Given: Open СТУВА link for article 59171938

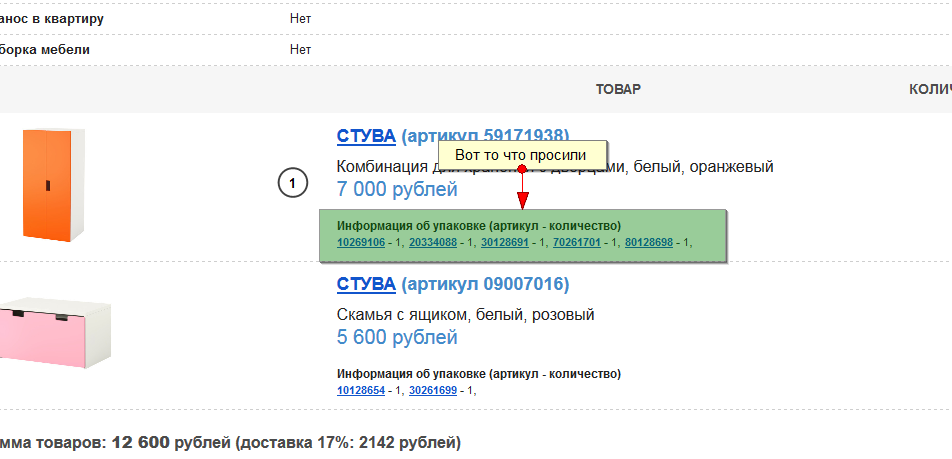Looking at the screenshot, I should pos(366,136).
